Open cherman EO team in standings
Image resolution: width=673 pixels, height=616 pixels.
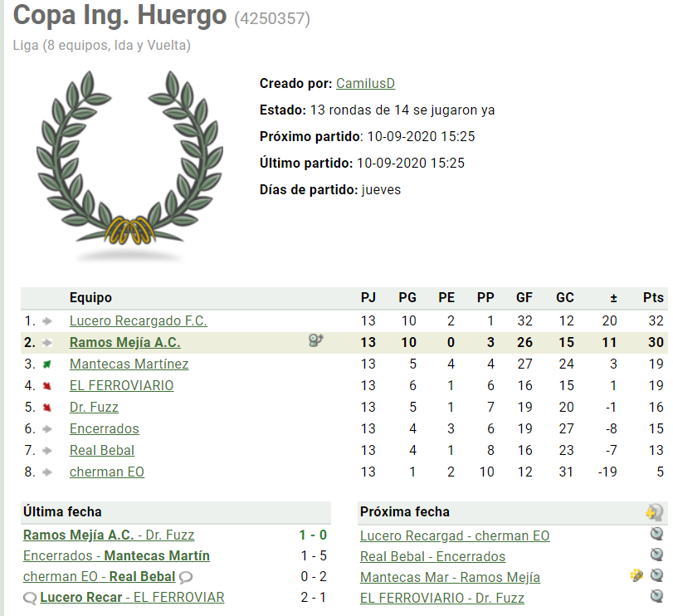(107, 472)
